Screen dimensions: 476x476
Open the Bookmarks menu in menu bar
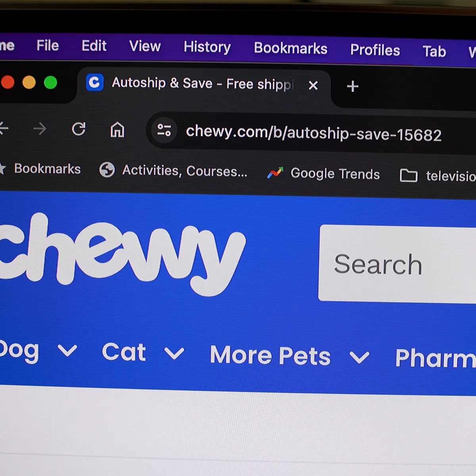[x=291, y=48]
